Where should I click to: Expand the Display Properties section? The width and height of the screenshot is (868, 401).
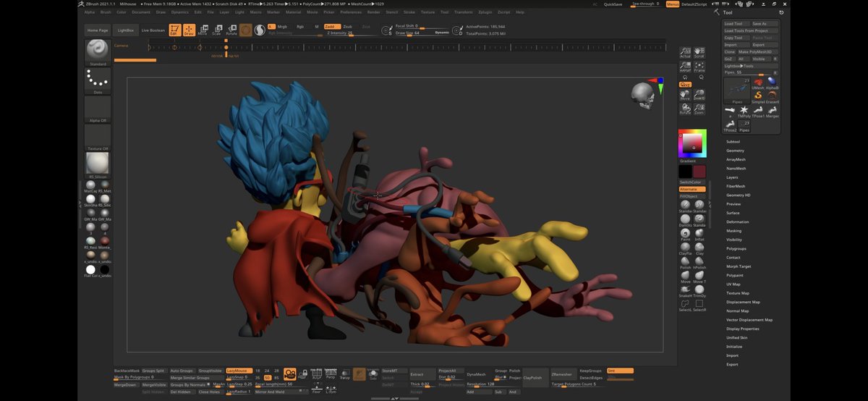point(743,329)
